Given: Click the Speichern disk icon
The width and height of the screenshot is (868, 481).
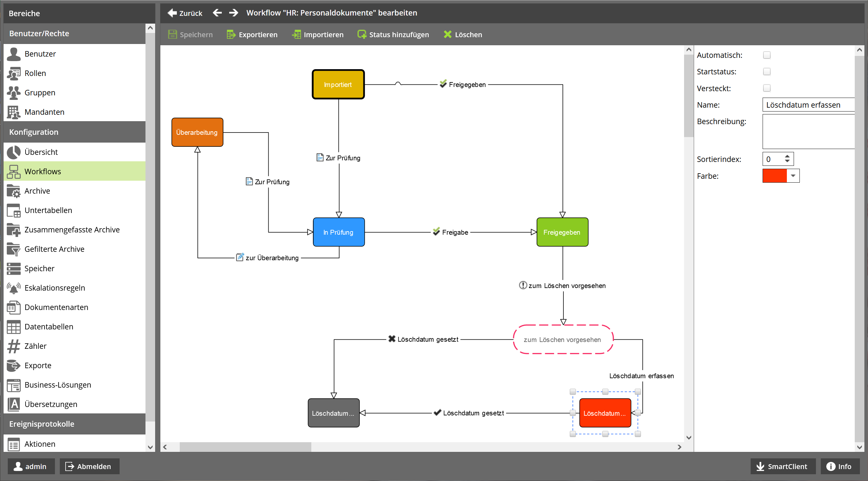Looking at the screenshot, I should point(172,34).
